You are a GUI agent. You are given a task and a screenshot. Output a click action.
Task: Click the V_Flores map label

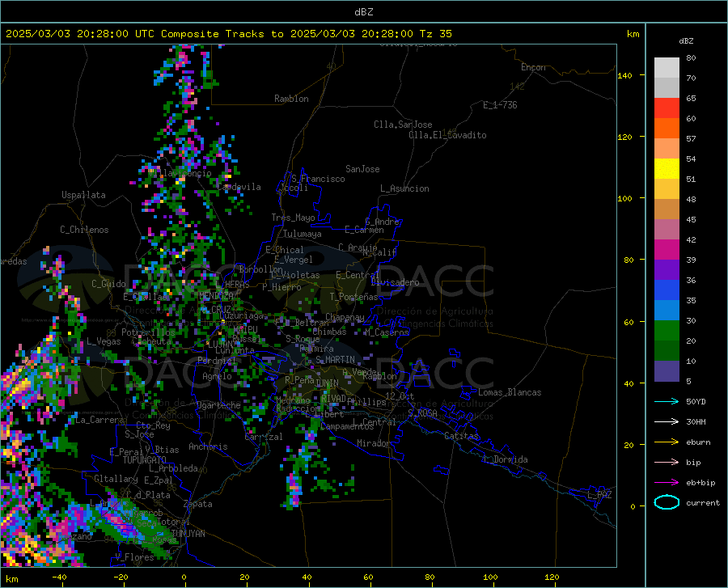[134, 557]
